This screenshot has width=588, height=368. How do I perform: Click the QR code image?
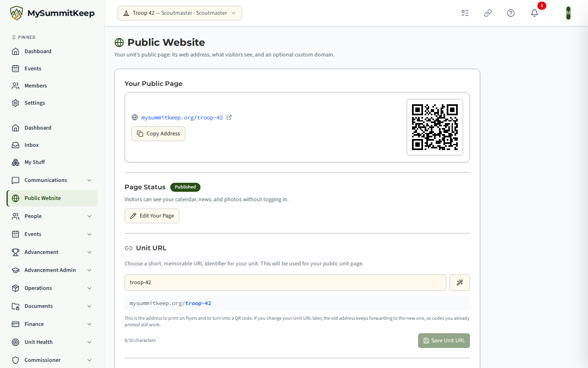click(x=435, y=127)
